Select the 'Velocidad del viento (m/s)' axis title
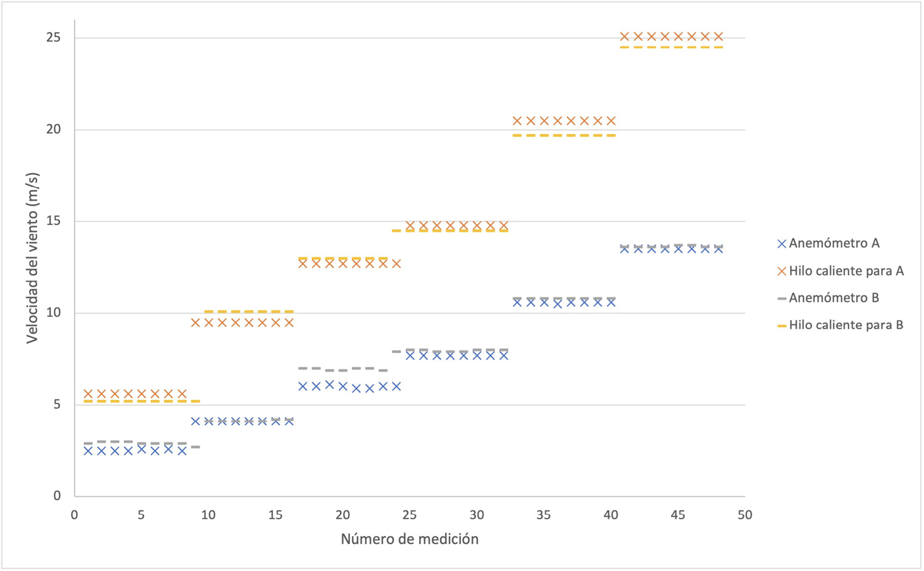Image resolution: width=924 pixels, height=571 pixels. [32, 258]
